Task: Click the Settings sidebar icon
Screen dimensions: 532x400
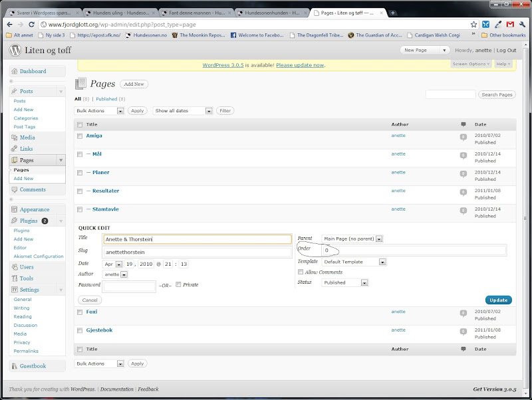Action: point(14,290)
